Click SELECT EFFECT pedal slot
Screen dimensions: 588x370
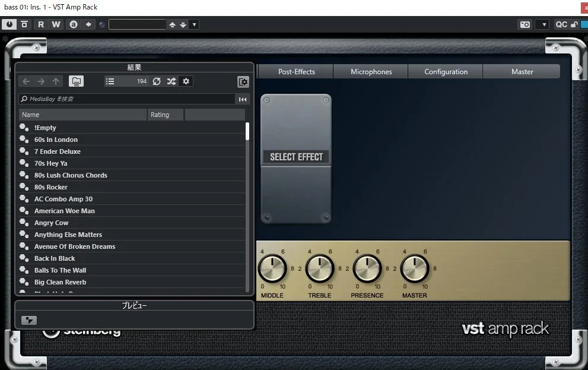click(x=296, y=159)
